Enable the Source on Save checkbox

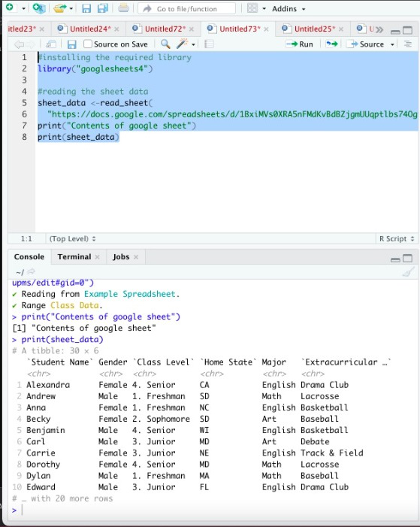pos(88,44)
